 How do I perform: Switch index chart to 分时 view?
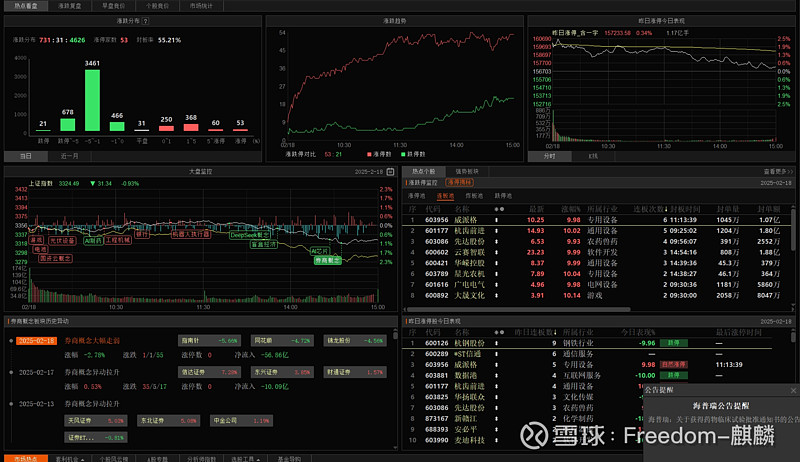coord(549,156)
